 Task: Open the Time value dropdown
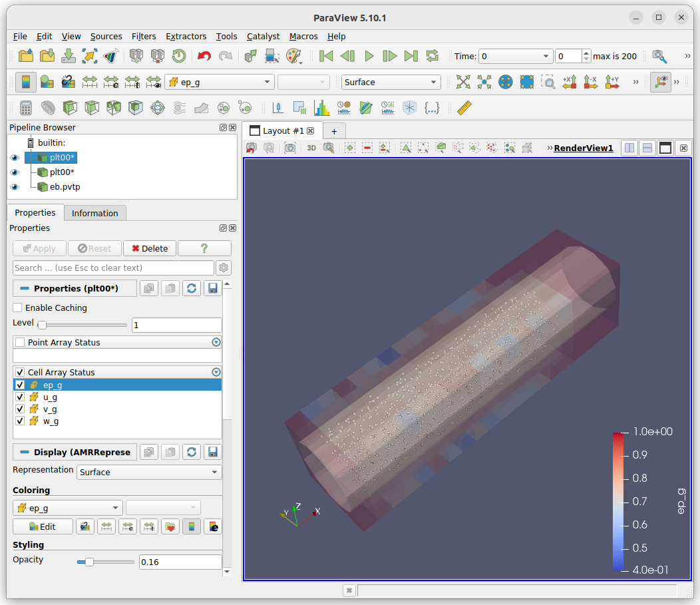(x=515, y=57)
